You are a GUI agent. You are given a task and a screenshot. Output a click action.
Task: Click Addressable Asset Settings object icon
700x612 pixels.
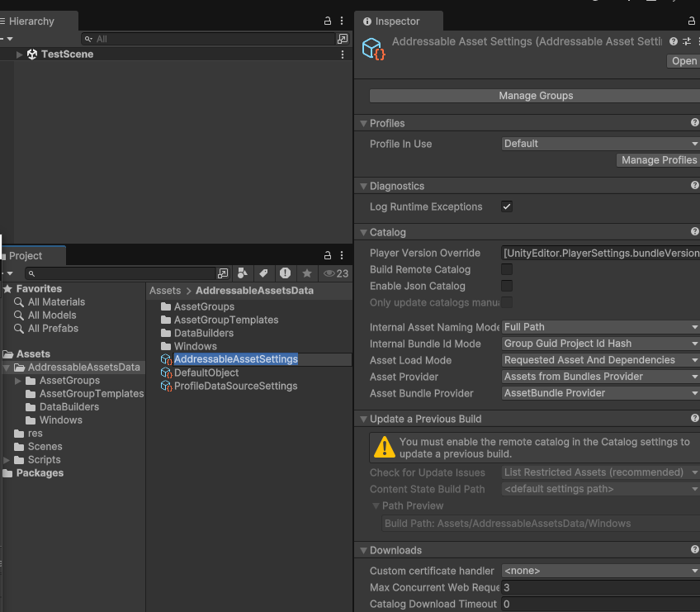tap(373, 49)
